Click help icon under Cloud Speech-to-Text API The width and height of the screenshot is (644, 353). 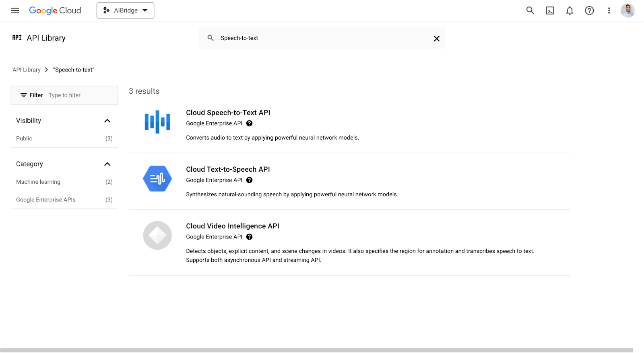[250, 123]
